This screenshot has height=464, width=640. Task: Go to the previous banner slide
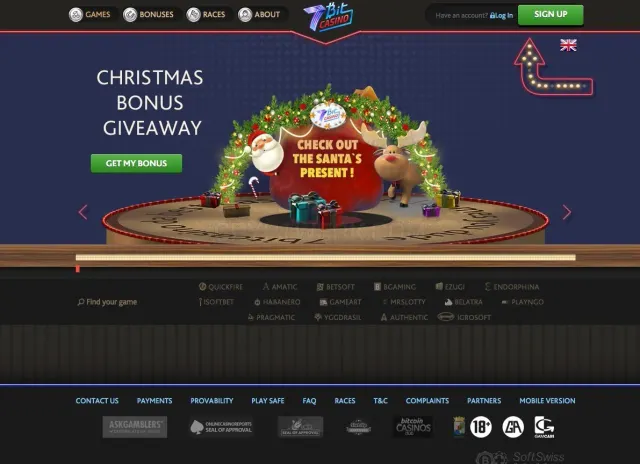pyautogui.click(x=83, y=212)
